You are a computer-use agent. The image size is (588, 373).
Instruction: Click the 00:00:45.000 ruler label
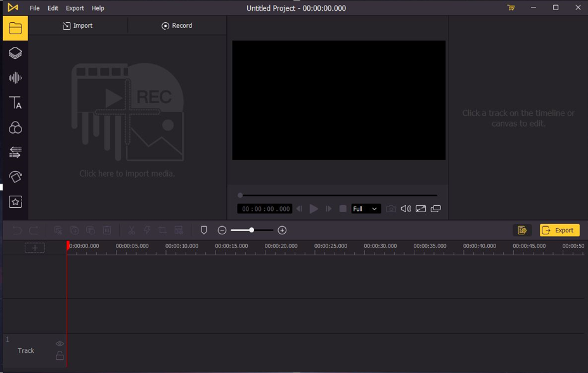coord(529,246)
